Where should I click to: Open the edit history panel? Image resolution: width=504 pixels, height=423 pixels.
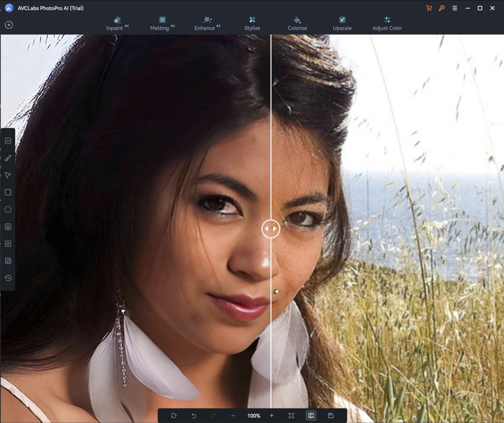click(x=8, y=278)
